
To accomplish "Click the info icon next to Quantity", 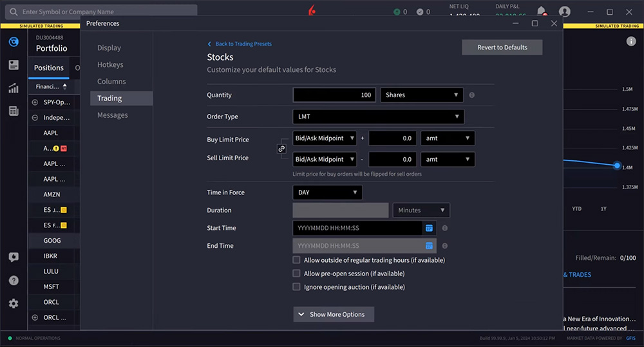I will 471,95.
